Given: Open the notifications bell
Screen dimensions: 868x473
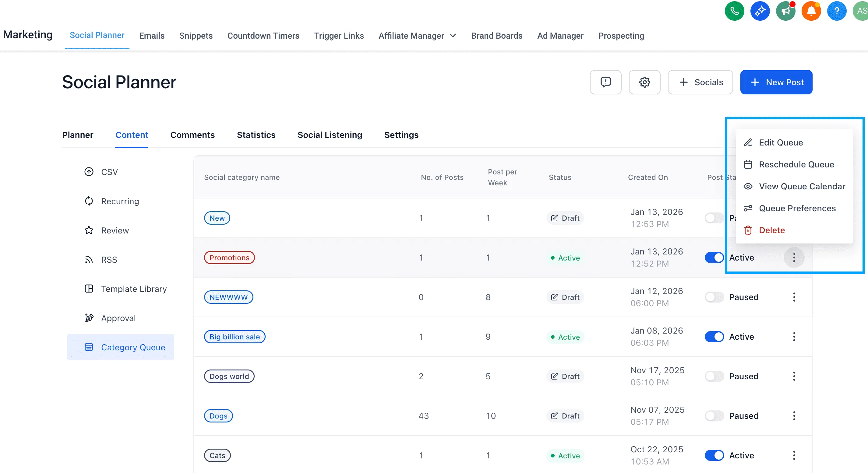Looking at the screenshot, I should point(811,11).
